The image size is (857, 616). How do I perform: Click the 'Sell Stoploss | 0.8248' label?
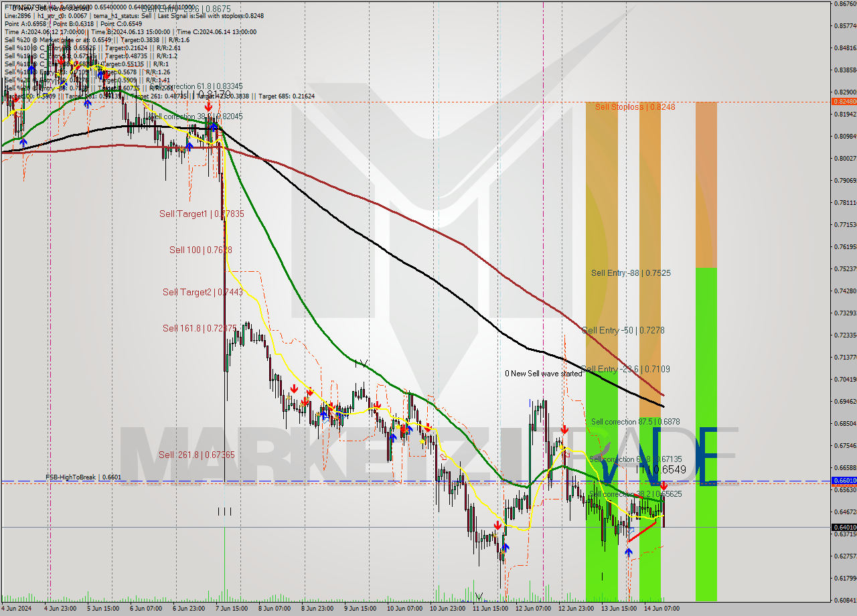pos(635,106)
